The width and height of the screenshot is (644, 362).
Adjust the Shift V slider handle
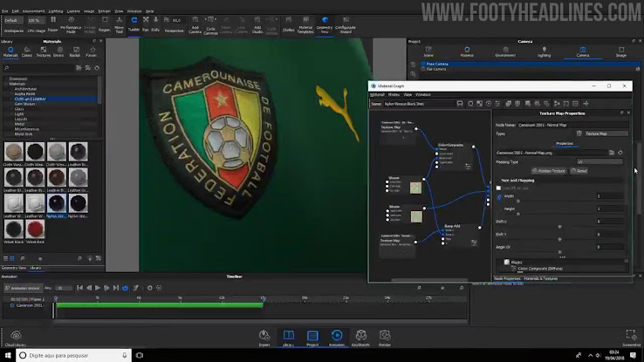pyautogui.click(x=560, y=239)
